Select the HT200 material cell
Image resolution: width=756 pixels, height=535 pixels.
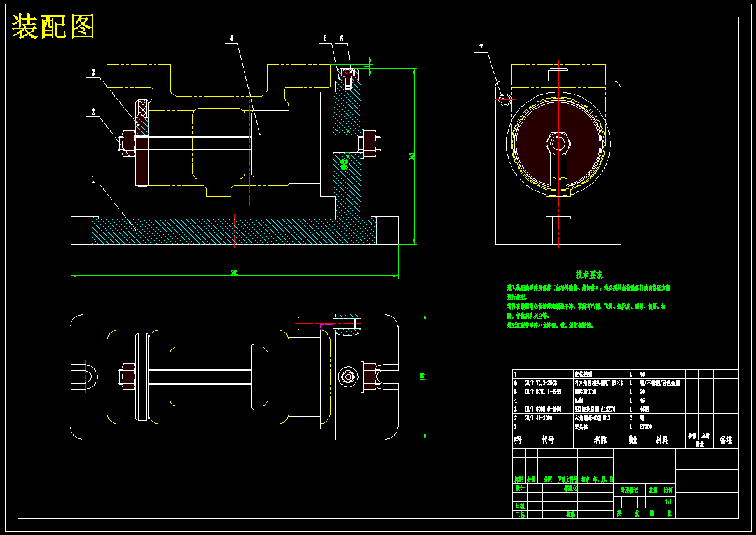(647, 427)
